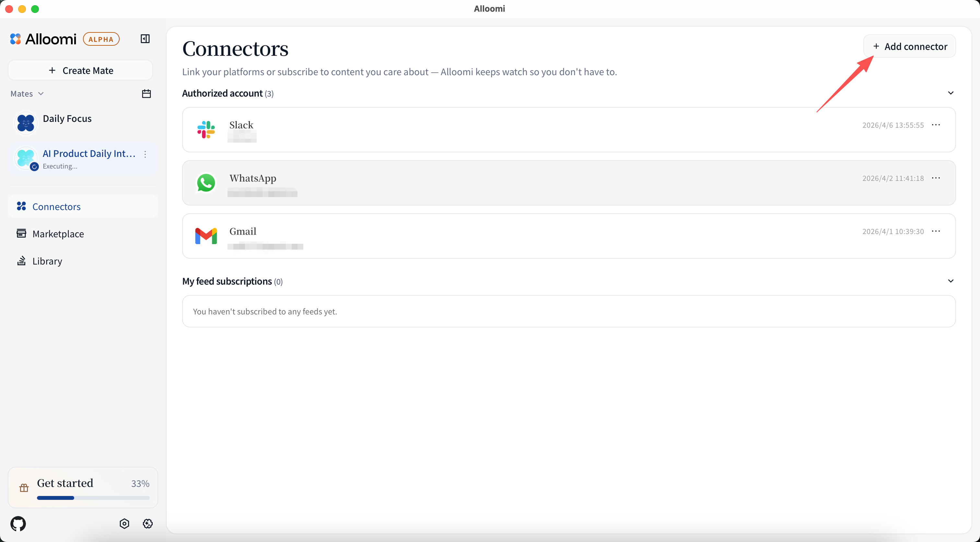Open the GitHub icon in sidebar footer

18,523
